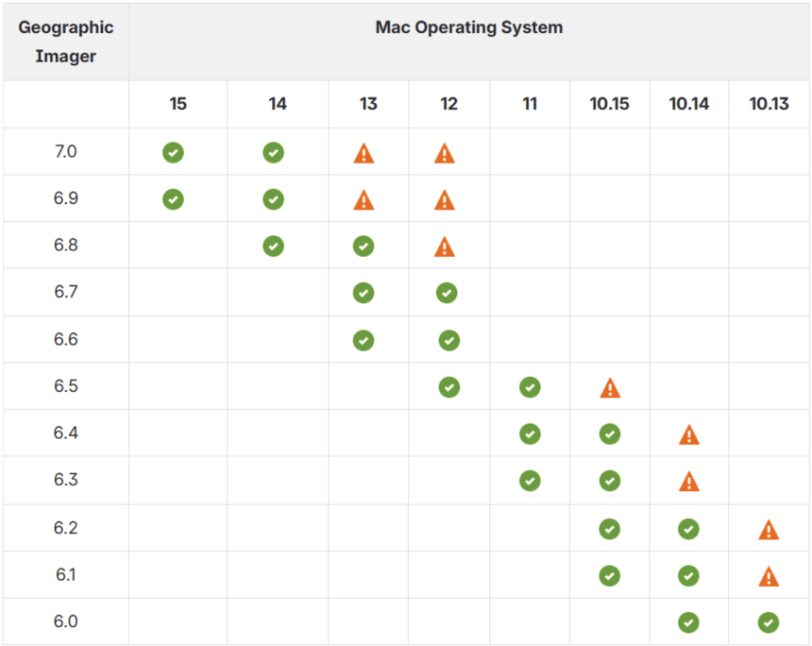Click the 10.15 column header

click(x=610, y=104)
